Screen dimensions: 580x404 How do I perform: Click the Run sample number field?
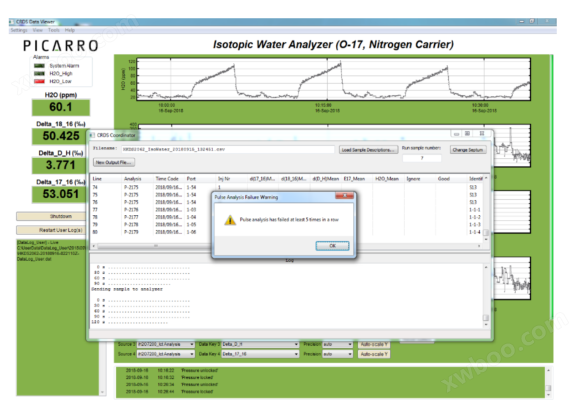click(422, 158)
